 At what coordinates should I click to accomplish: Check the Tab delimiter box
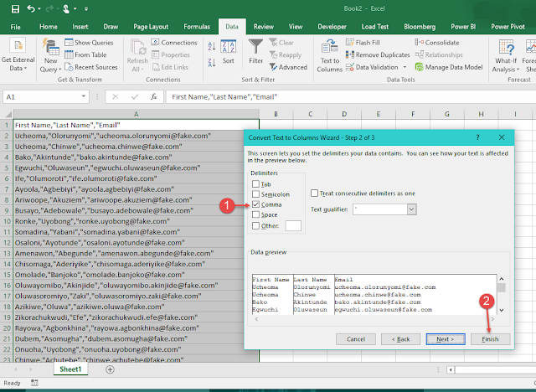(x=255, y=184)
